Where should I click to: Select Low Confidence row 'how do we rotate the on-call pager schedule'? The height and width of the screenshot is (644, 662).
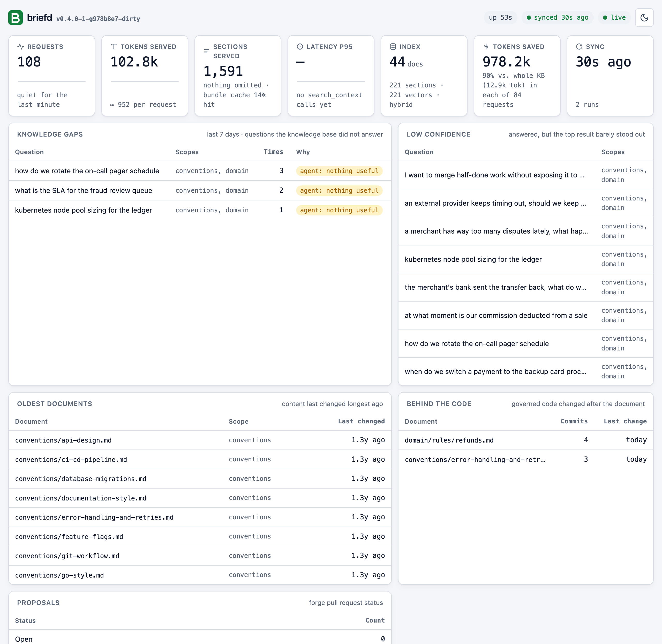point(526,343)
